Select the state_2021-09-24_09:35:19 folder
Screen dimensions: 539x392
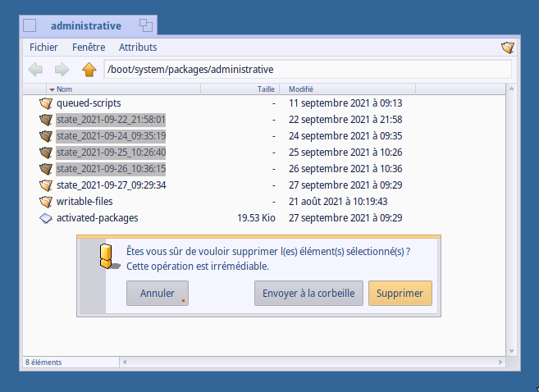112,136
